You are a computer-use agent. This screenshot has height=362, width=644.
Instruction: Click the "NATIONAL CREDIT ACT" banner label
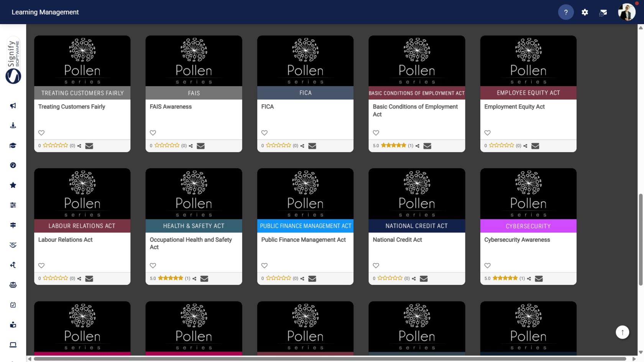[x=417, y=226]
